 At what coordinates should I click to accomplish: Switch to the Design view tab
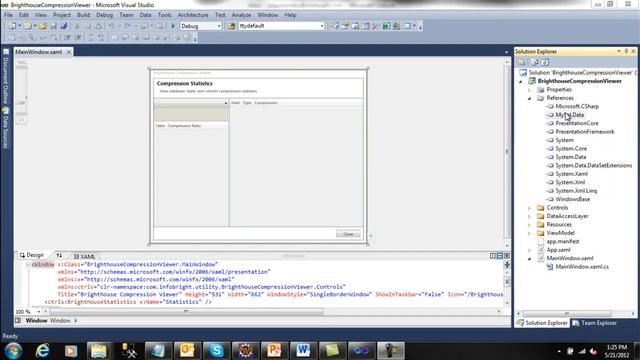32,255
